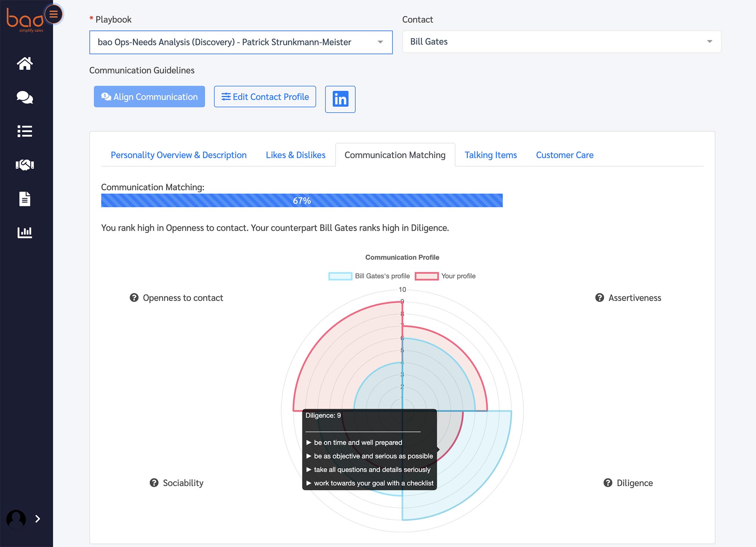The image size is (756, 547).
Task: Toggle Bill Gates's profile legend swatch
Action: tap(340, 276)
